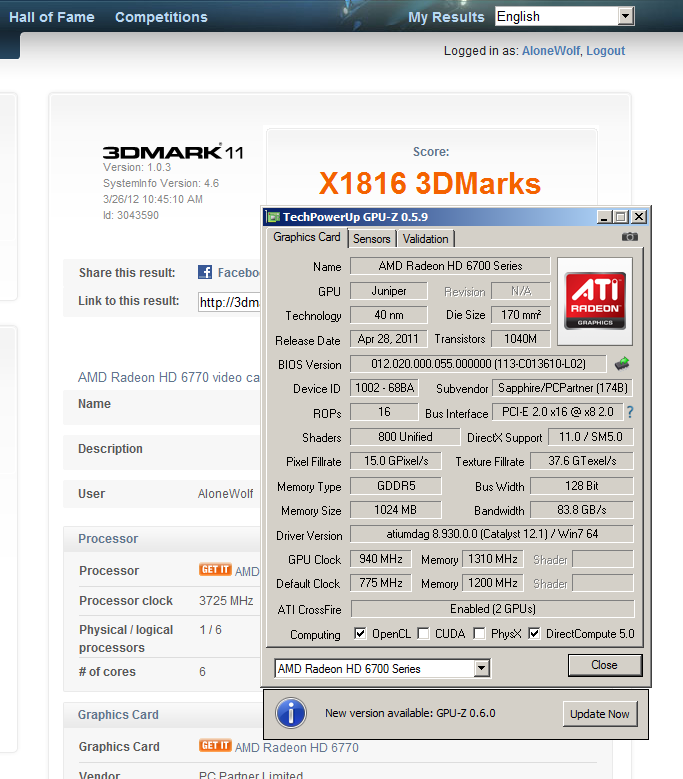Click the Driver Version value atiumdag 8.930.0.0
683x779 pixels.
coord(492,534)
